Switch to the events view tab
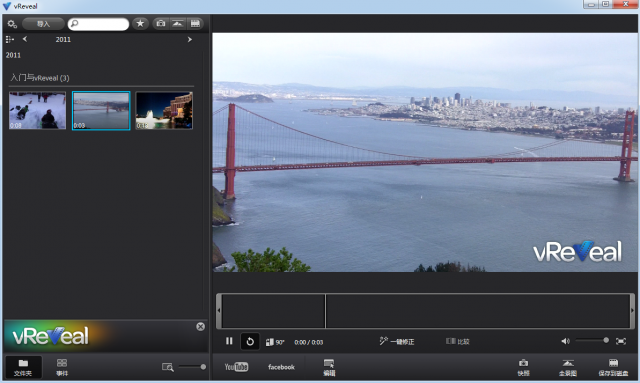This screenshot has width=640, height=383. click(62, 367)
